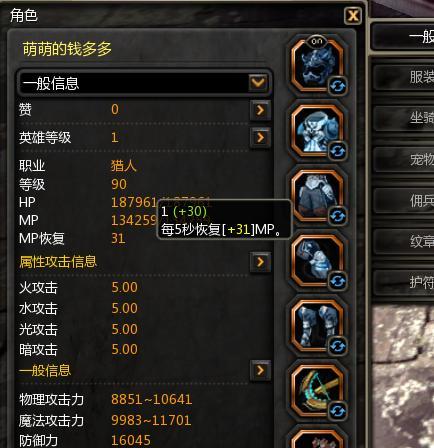Select the boots equipment slot icon
This screenshot has height=448, width=434.
tap(317, 326)
